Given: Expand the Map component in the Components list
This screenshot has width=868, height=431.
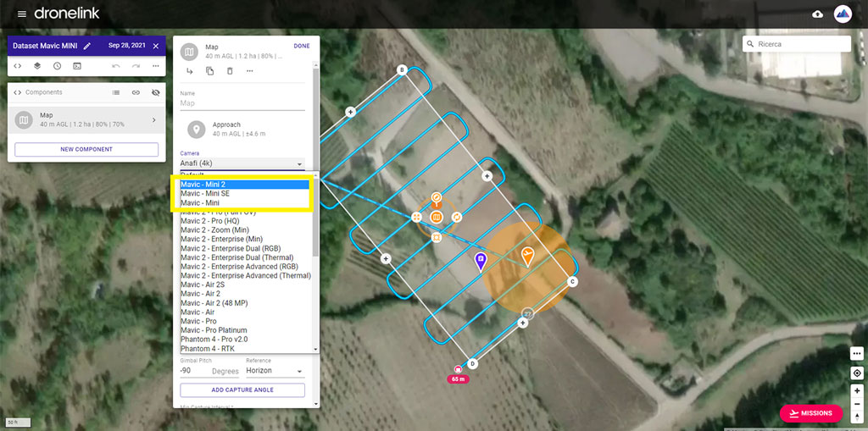Looking at the screenshot, I should 153,120.
